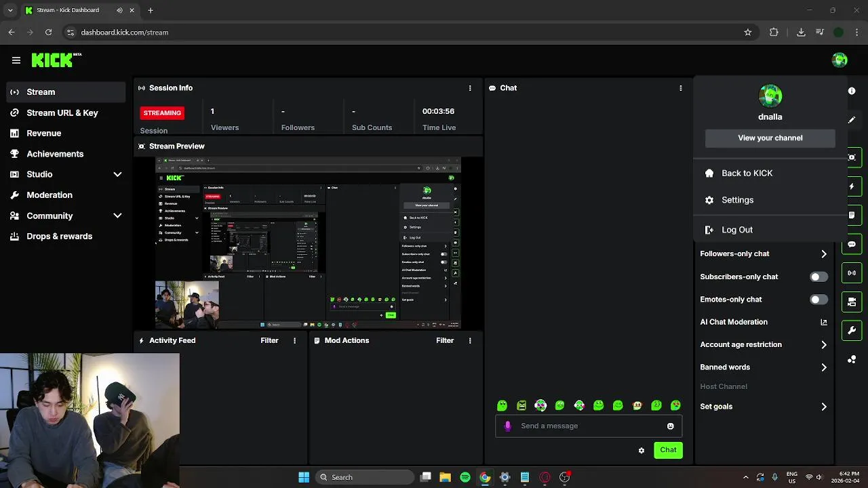This screenshot has height=488, width=868.
Task: Open Followers-only chat options arrow
Action: tap(824, 254)
